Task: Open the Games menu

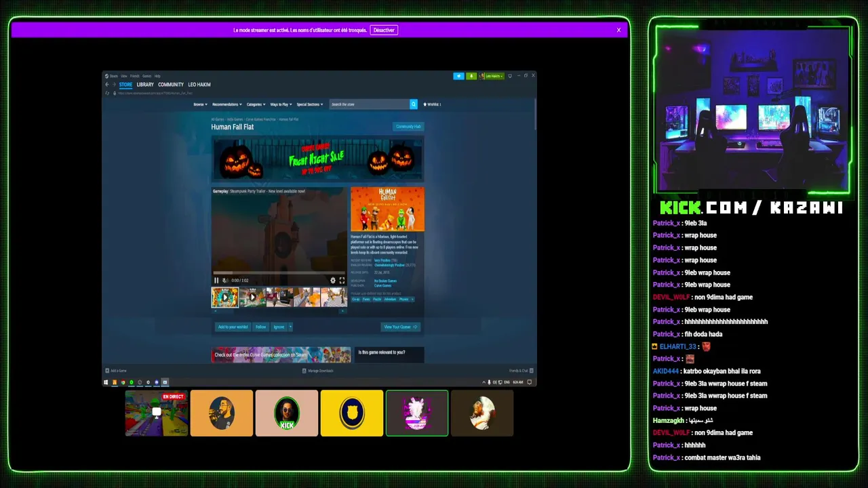Action: tap(146, 76)
